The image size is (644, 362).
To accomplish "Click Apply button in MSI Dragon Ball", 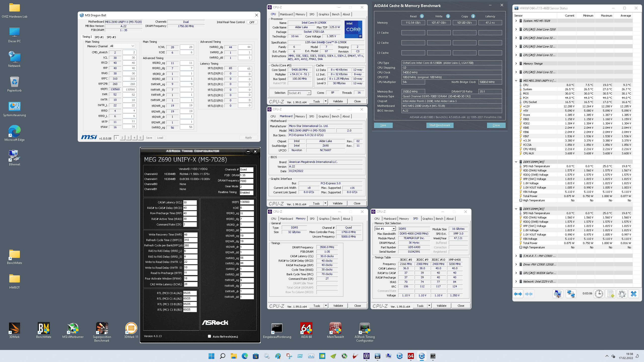I will [248, 138].
